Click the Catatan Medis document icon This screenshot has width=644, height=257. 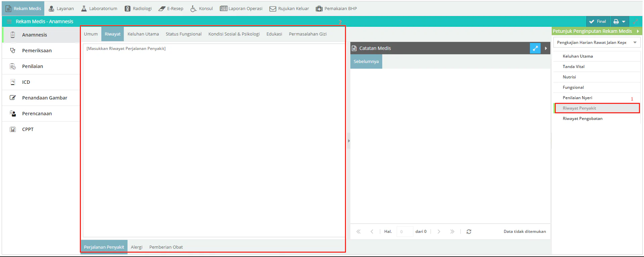point(354,48)
